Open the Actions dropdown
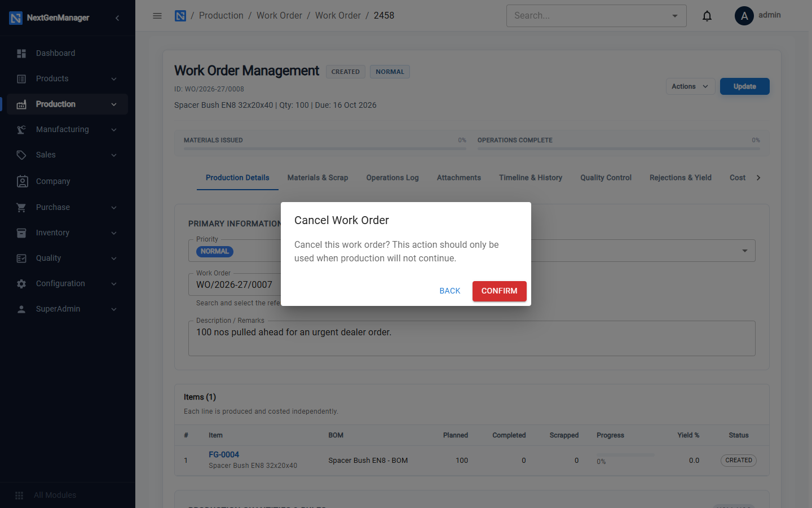This screenshot has height=508, width=812. (x=690, y=86)
